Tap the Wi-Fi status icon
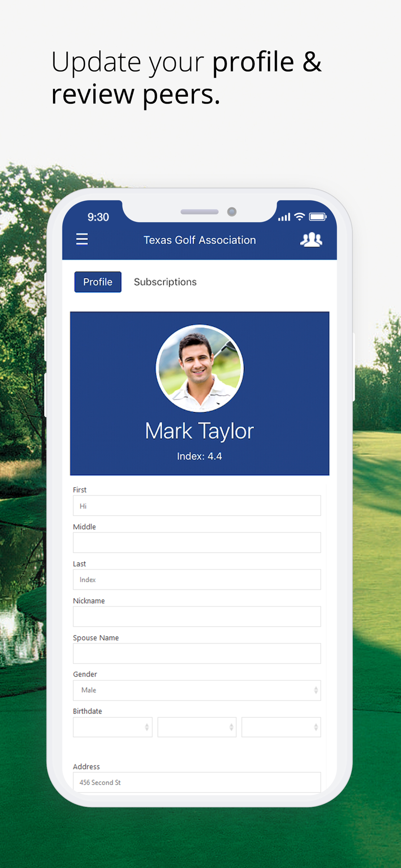 [299, 217]
